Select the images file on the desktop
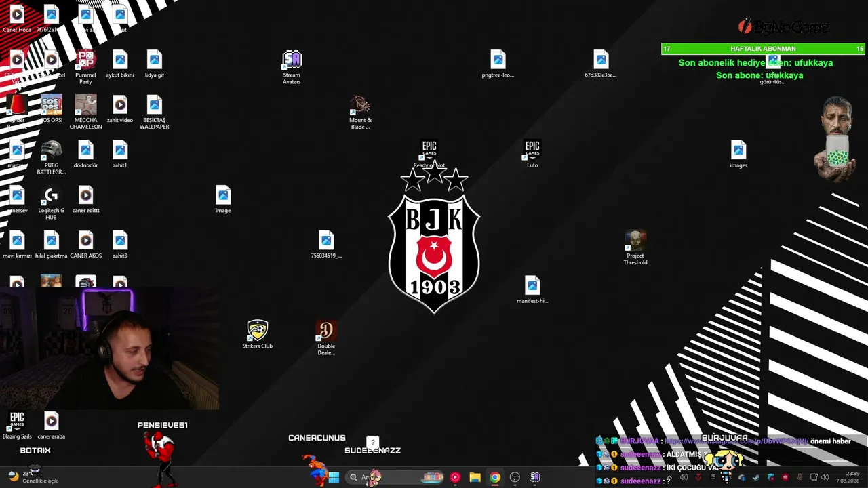Screen dimensions: 868x488 pos(738,155)
